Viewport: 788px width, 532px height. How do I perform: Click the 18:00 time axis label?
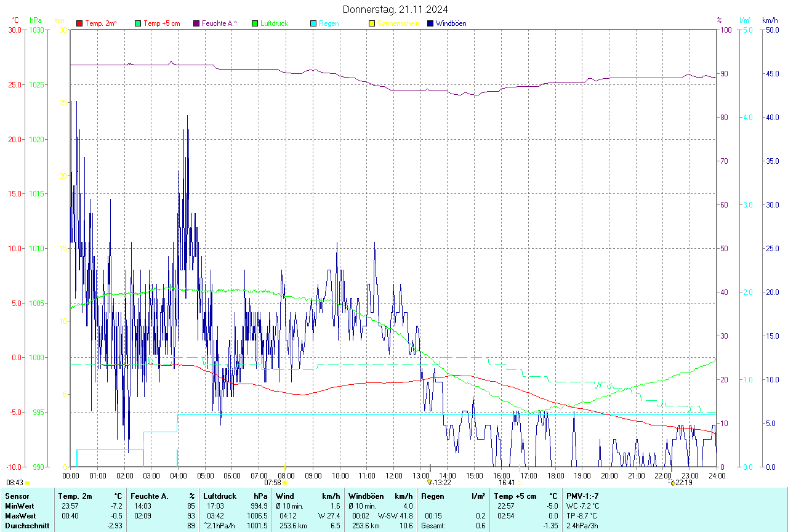(x=555, y=475)
